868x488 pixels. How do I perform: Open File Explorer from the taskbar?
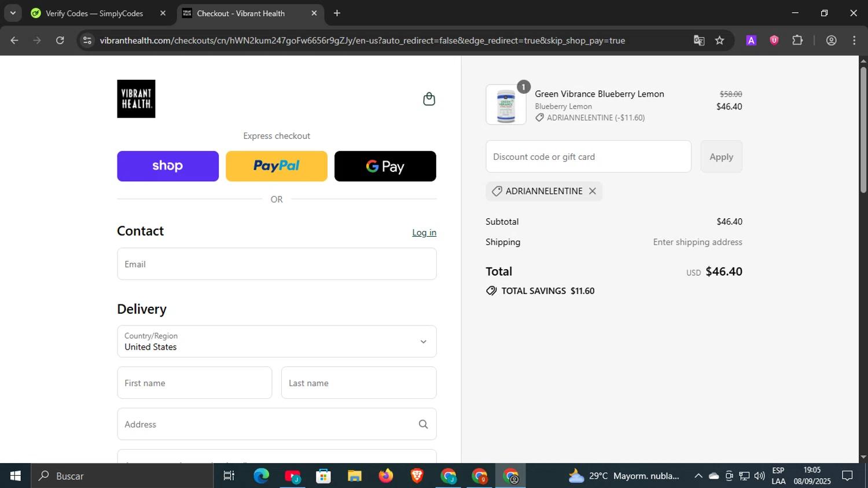pyautogui.click(x=355, y=476)
